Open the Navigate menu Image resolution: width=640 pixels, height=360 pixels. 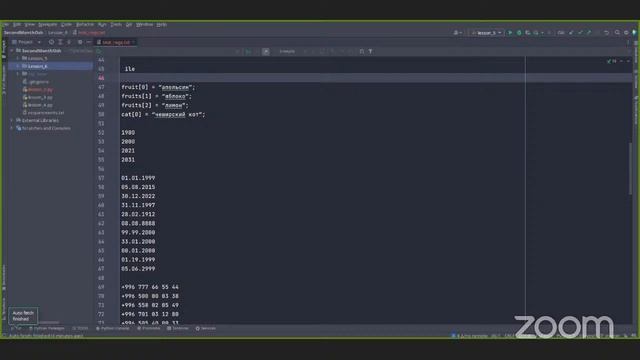pyautogui.click(x=48, y=24)
